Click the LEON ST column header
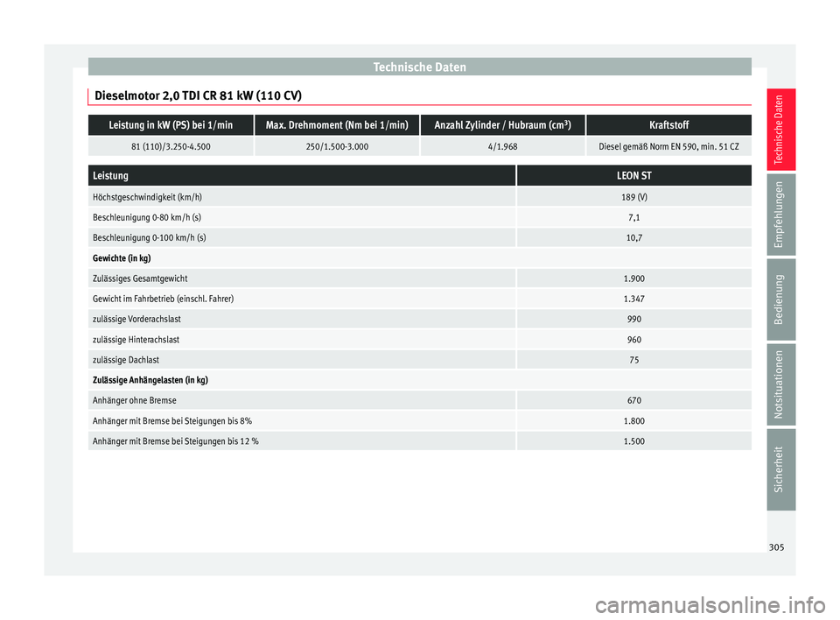The height and width of the screenshot is (620, 840). 634,175
